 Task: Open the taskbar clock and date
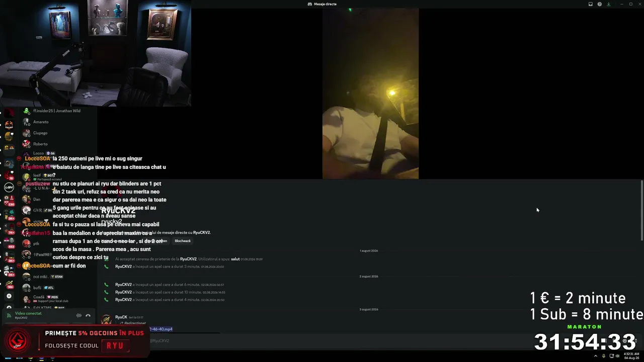(x=631, y=356)
